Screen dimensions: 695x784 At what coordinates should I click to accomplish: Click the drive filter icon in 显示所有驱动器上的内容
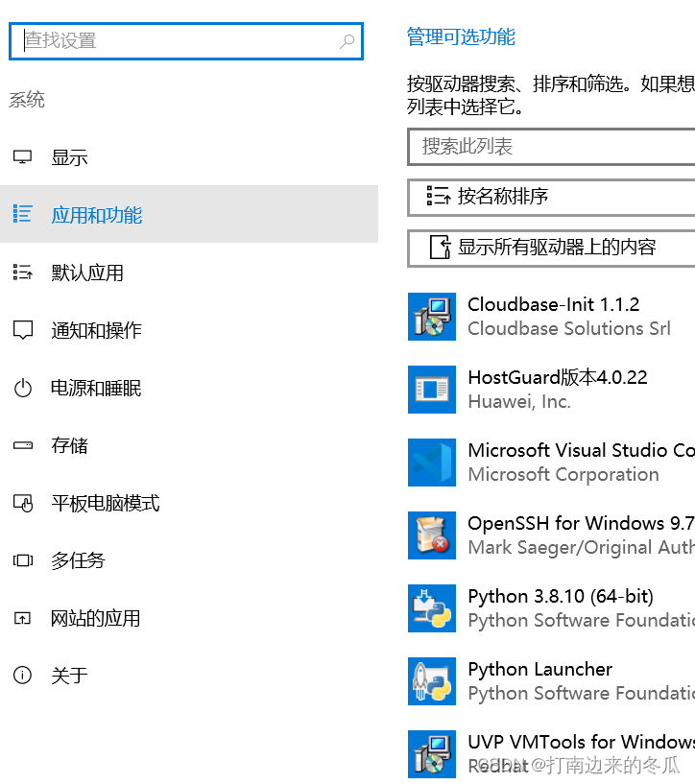[x=440, y=247]
